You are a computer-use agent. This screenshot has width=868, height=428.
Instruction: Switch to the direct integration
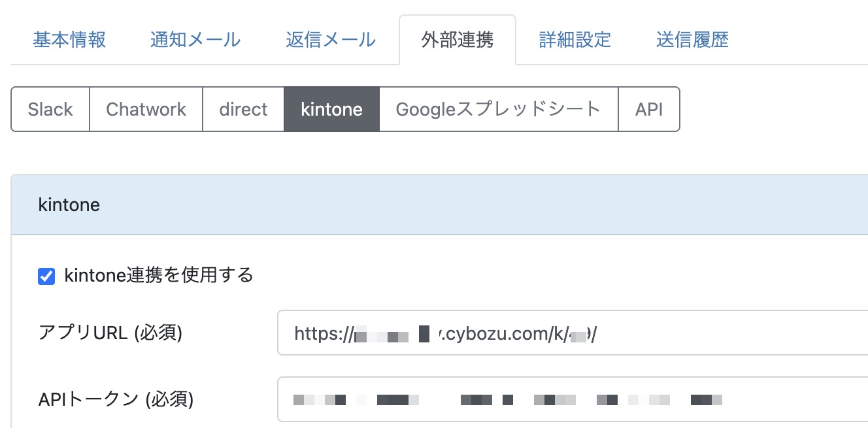[x=243, y=109]
